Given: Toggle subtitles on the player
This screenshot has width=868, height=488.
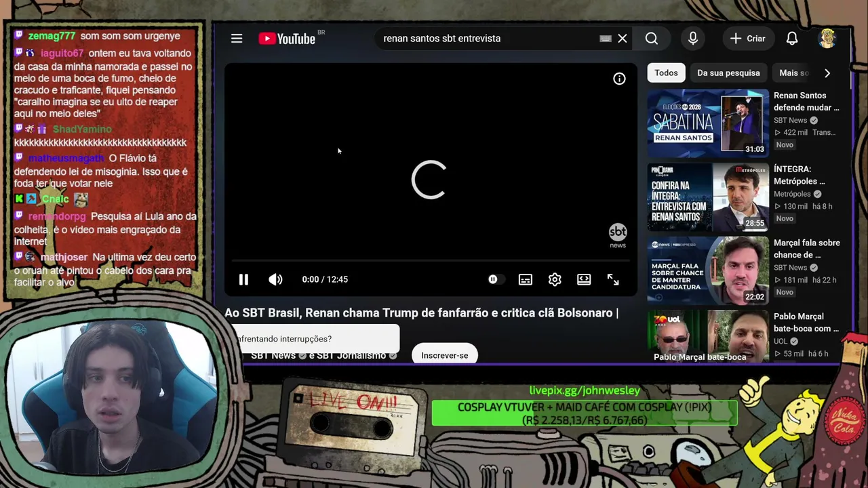Looking at the screenshot, I should click(x=526, y=279).
